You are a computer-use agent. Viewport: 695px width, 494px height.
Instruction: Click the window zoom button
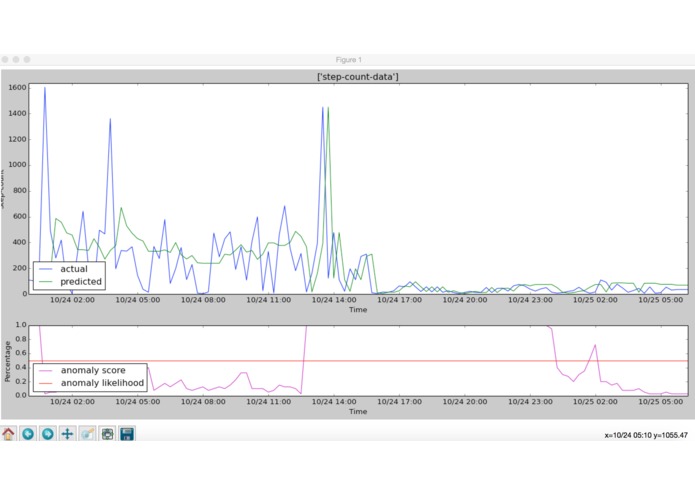(27, 59)
